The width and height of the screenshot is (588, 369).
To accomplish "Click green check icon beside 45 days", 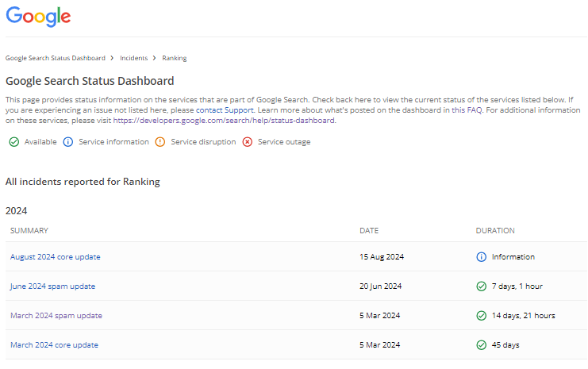I will 481,345.
